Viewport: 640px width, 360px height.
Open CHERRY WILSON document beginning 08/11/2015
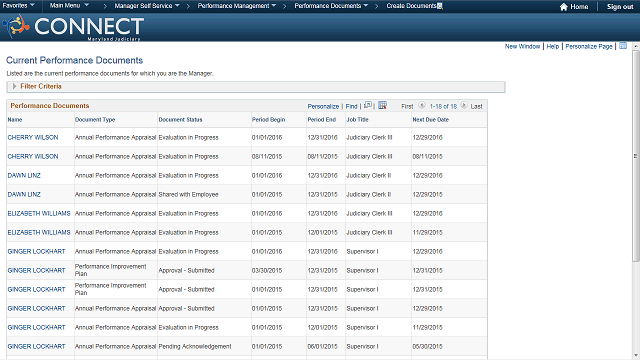click(x=33, y=156)
